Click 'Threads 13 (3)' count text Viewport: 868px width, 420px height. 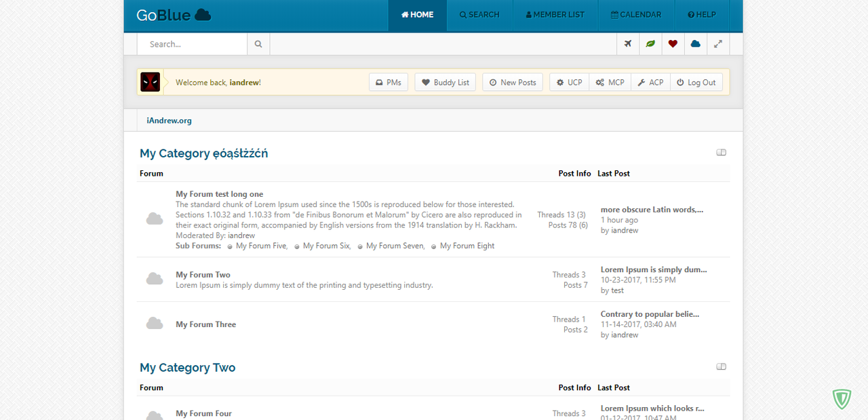[561, 215]
